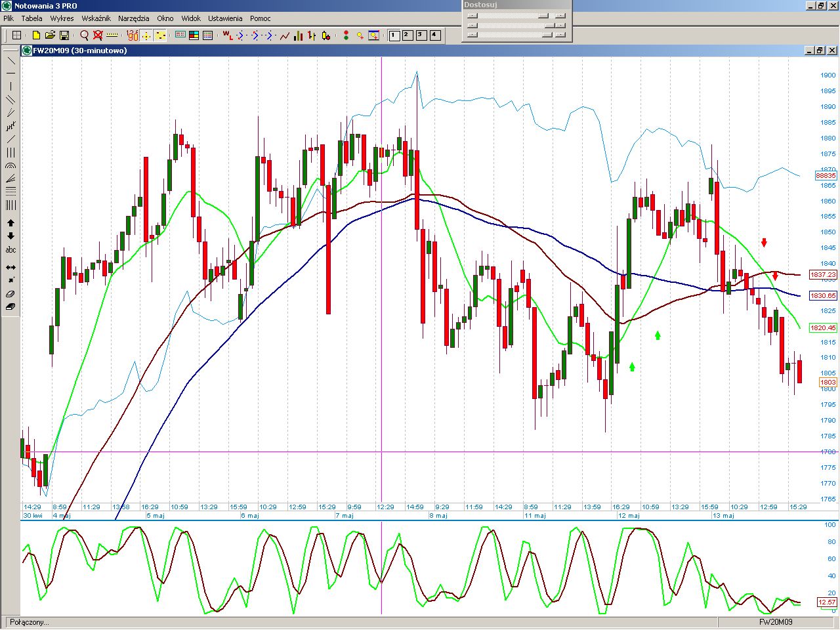Select the horizontal double arrow tool
Image resolution: width=840 pixels, height=630 pixels.
pos(10,267)
